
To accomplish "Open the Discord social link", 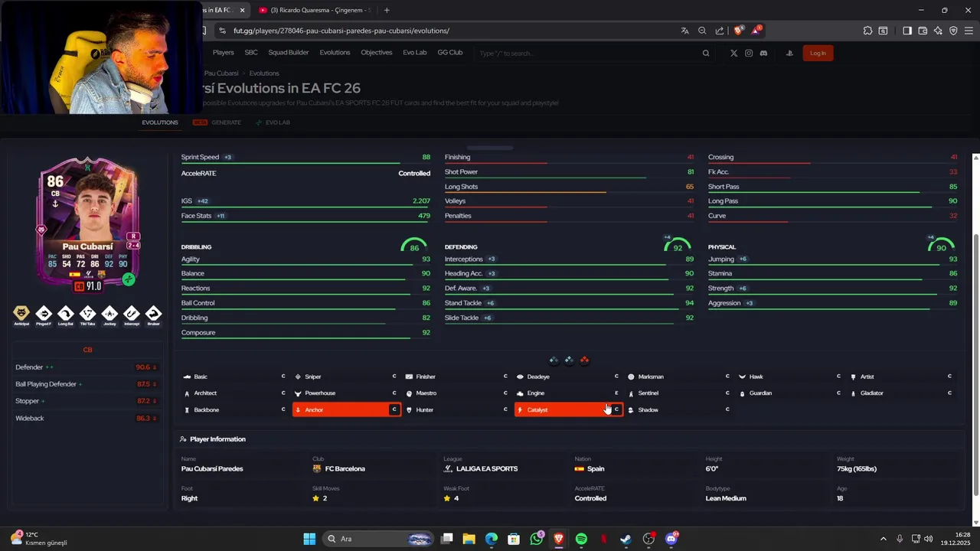I will (763, 53).
